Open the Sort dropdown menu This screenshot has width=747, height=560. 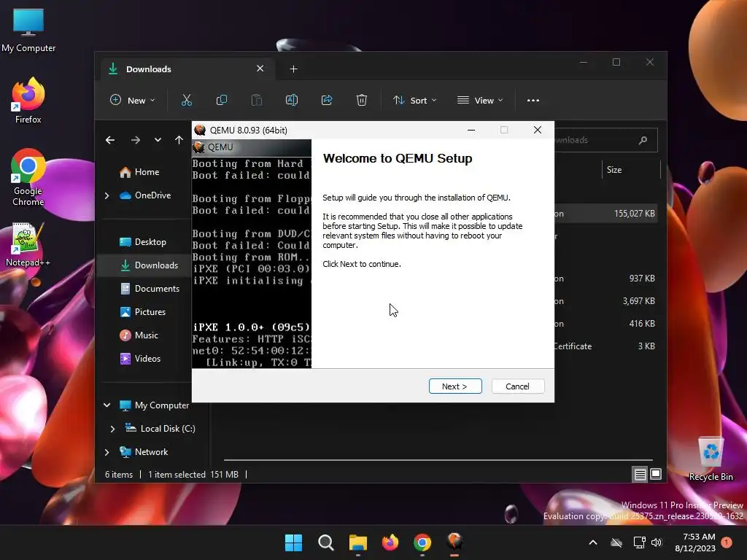coord(414,101)
